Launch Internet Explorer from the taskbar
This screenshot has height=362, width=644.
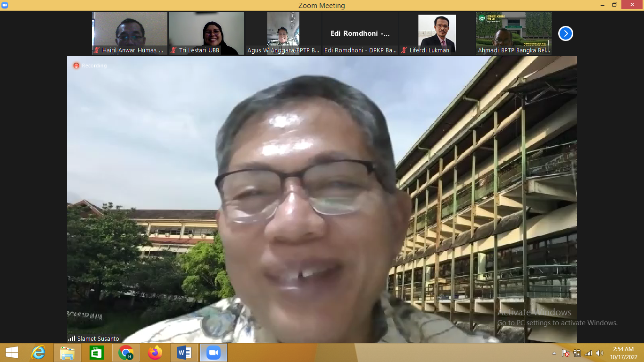coord(38,353)
